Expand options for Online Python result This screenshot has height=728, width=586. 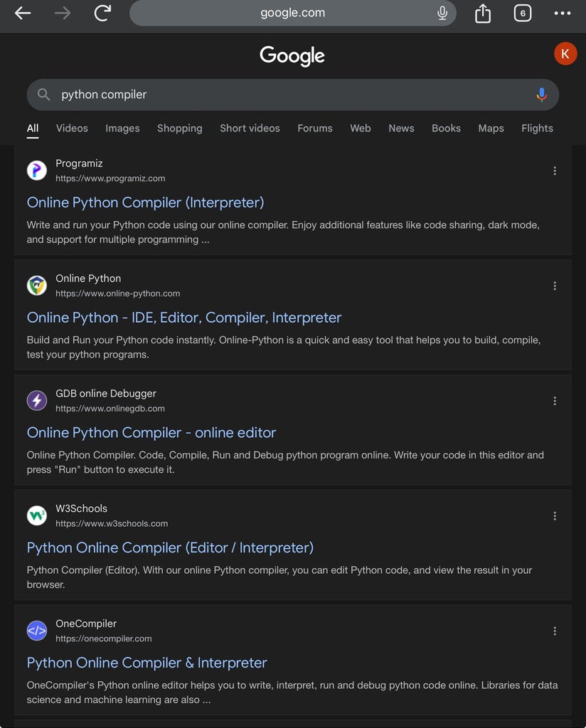click(555, 286)
